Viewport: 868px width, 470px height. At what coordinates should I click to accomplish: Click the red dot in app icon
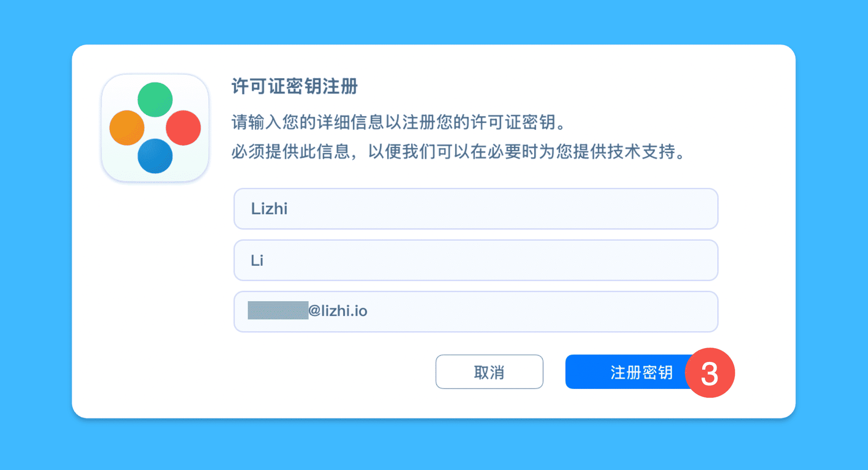point(183,128)
